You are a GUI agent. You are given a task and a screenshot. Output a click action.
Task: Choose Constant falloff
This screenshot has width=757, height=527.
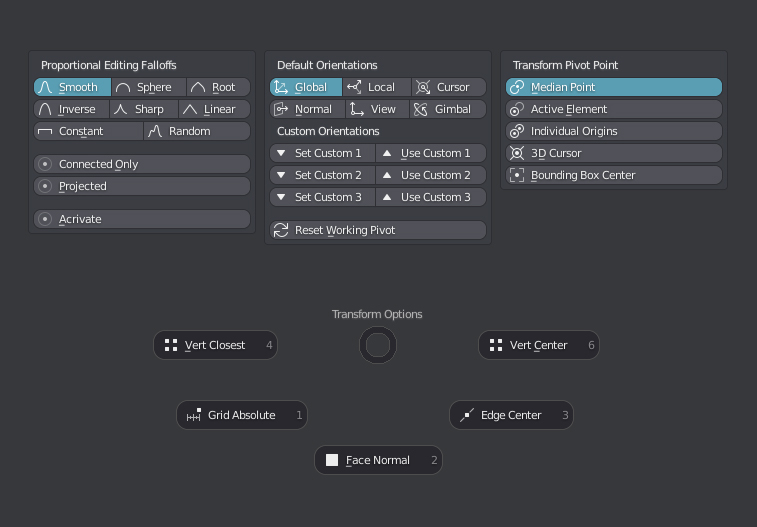pos(88,131)
